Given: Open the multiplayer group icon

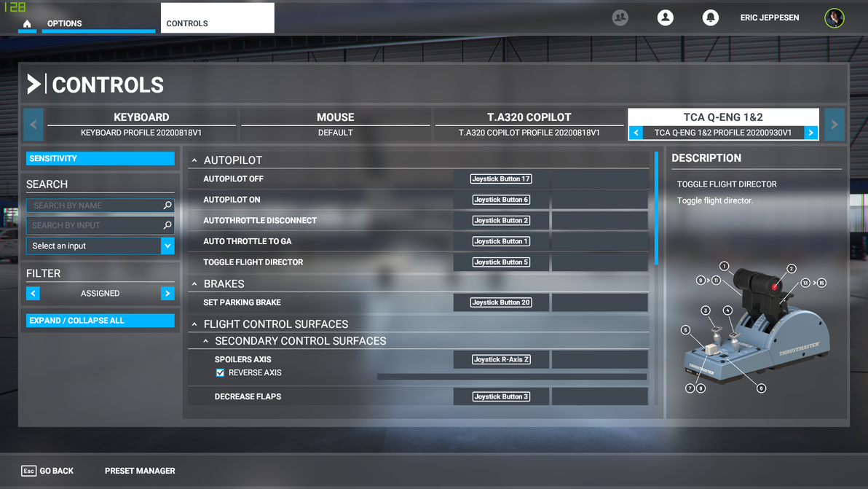Looking at the screenshot, I should (620, 17).
